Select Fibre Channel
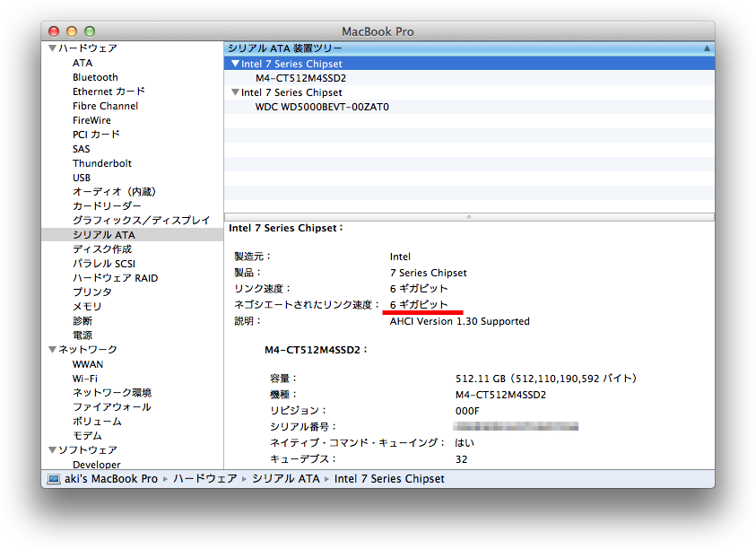This screenshot has height=549, width=756. [106, 106]
